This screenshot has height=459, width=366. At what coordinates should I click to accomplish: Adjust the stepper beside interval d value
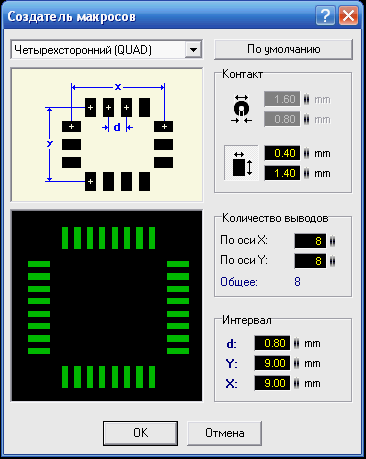pos(296,343)
